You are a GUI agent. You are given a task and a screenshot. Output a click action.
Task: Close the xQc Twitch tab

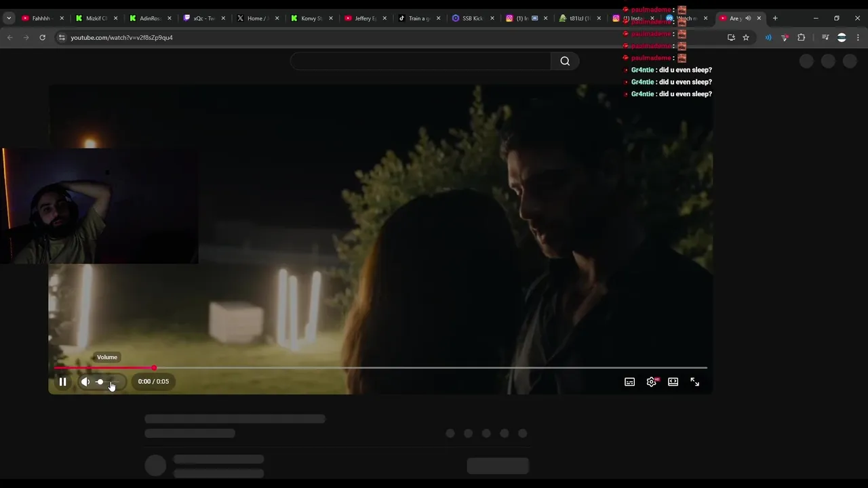click(223, 18)
